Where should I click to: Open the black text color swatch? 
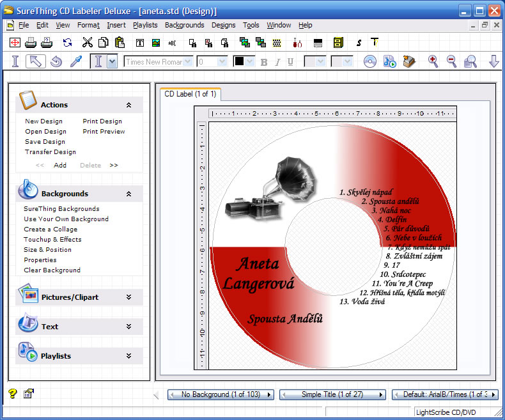click(244, 61)
